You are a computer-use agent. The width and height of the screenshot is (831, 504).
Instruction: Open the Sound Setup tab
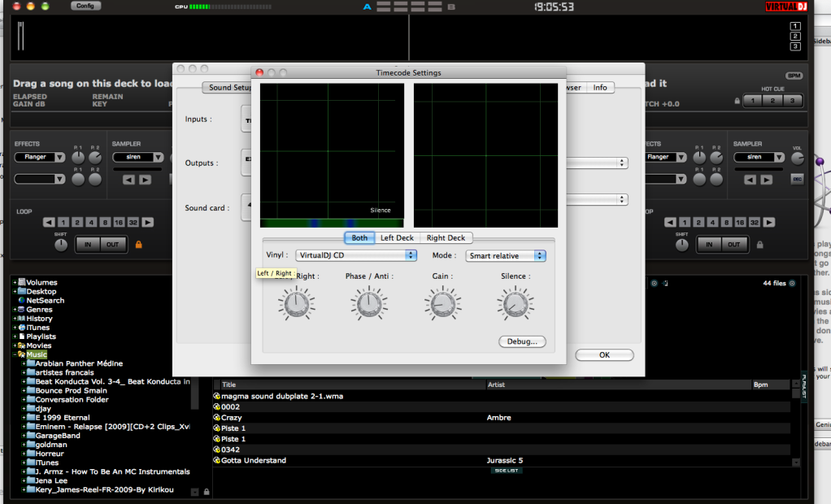click(x=228, y=88)
